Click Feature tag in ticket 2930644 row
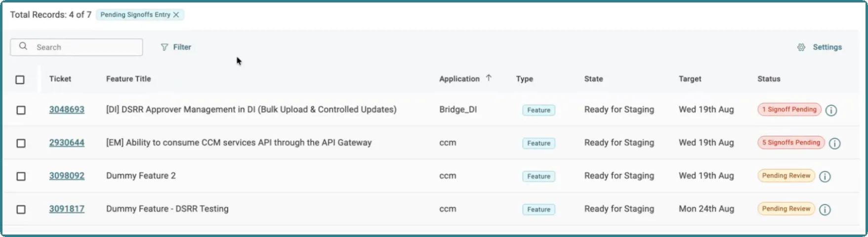This screenshot has height=237, width=868. (538, 143)
